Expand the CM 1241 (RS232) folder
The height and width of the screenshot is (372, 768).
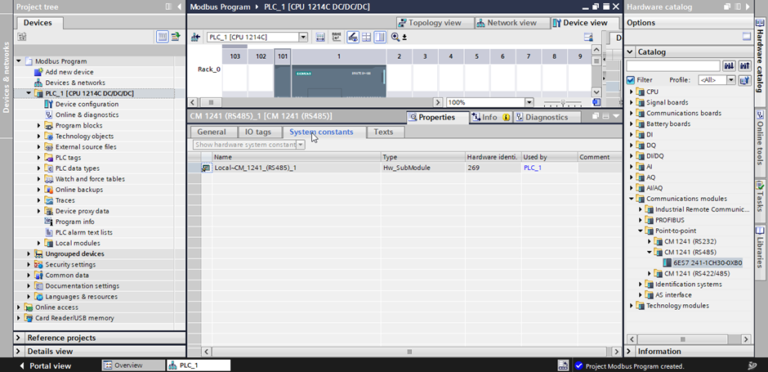(649, 241)
